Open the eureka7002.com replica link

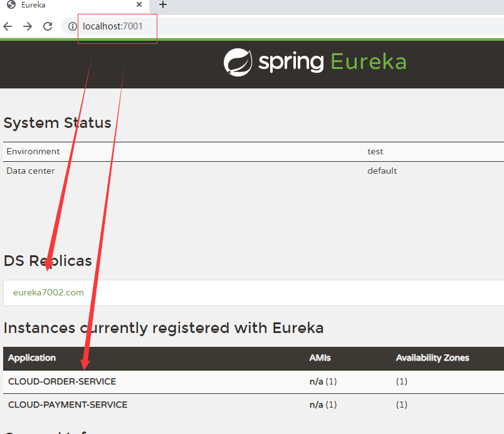tap(48, 292)
